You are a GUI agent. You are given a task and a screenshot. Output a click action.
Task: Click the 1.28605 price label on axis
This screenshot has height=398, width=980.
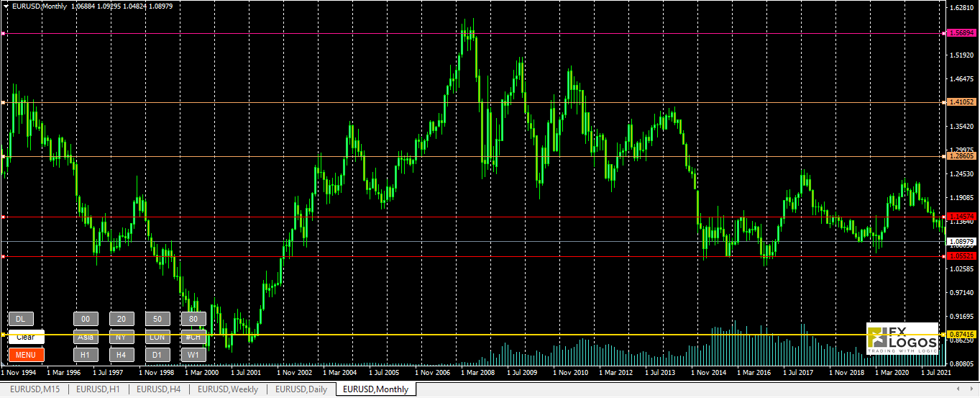click(961, 155)
